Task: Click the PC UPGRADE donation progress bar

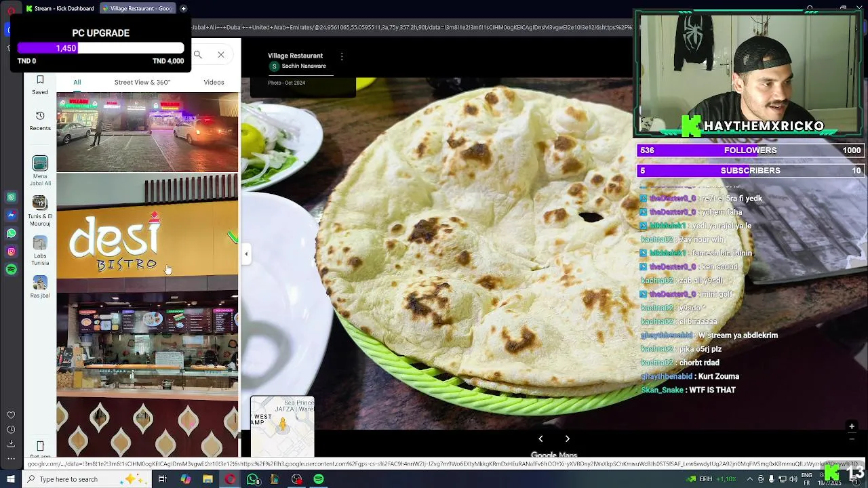Action: 100,48
